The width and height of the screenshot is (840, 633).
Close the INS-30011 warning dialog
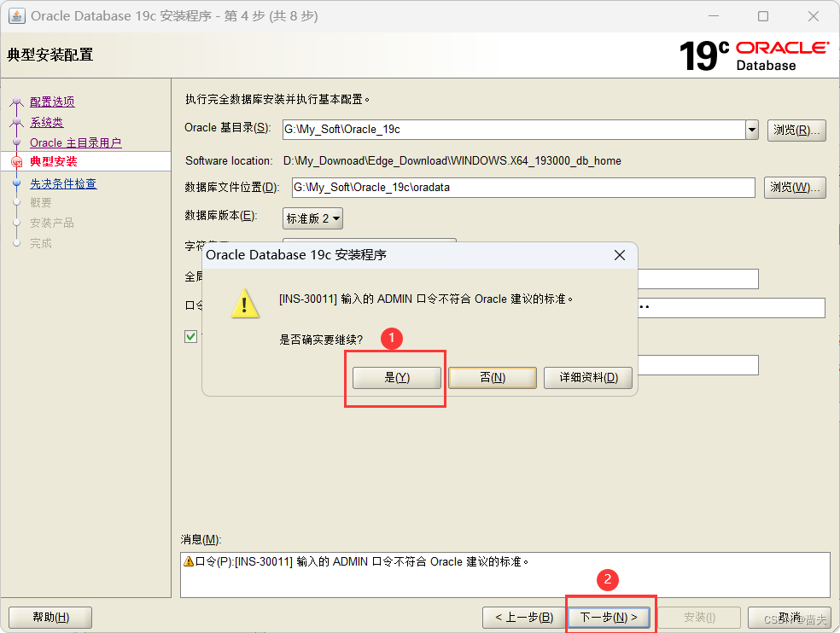coord(619,255)
